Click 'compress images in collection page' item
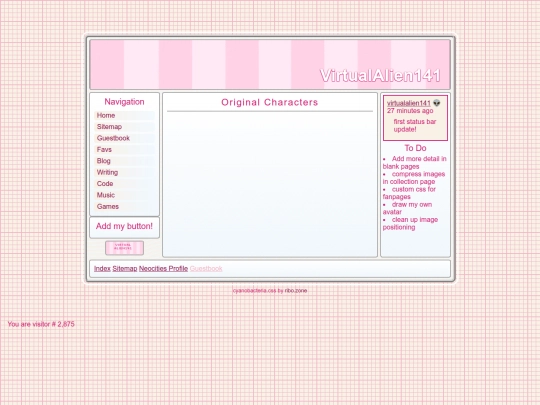 (414, 178)
